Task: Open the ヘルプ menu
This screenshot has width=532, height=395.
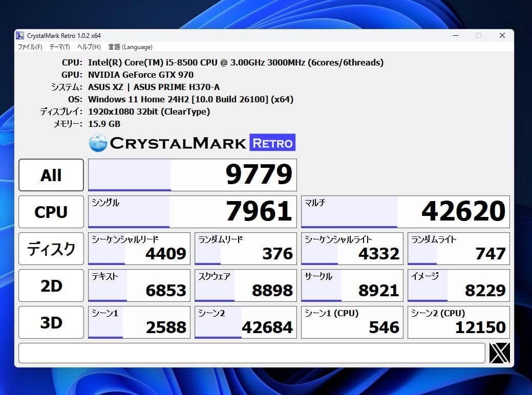Action: tap(88, 47)
